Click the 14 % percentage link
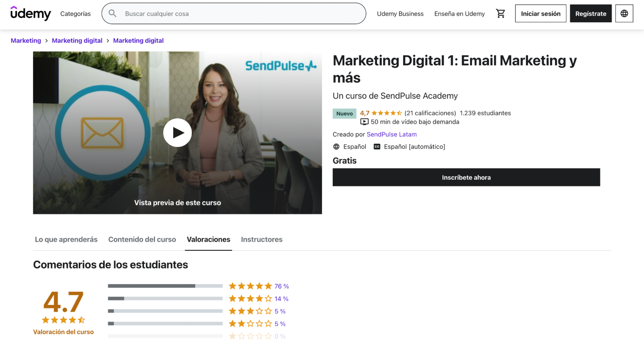Viewport: 644px width, 353px height. coord(281,299)
